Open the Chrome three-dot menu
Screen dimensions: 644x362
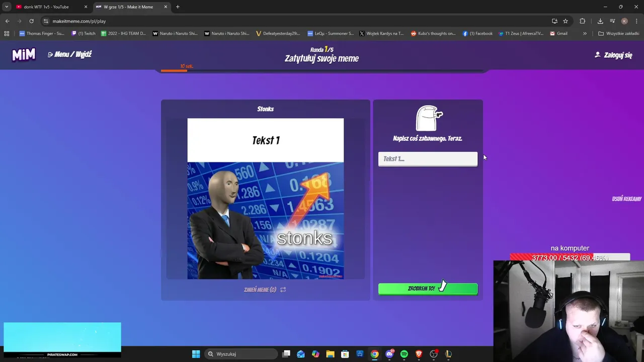pyautogui.click(x=636, y=21)
